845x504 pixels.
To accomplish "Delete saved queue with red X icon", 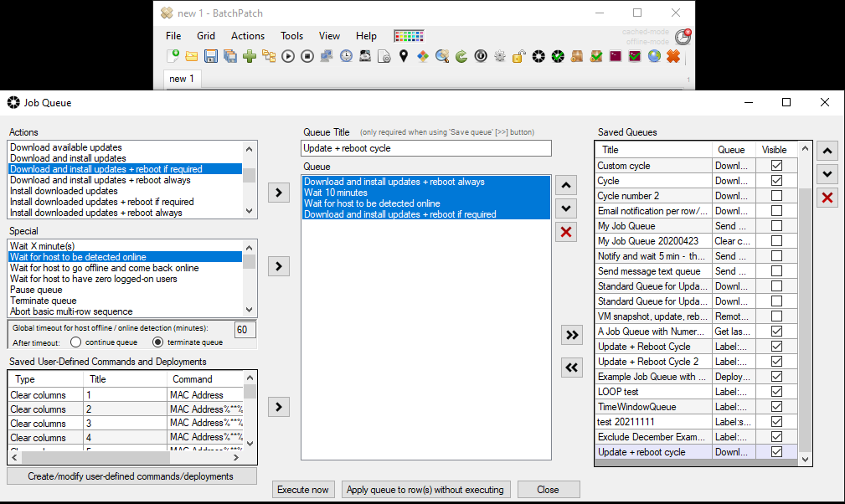I will [827, 198].
